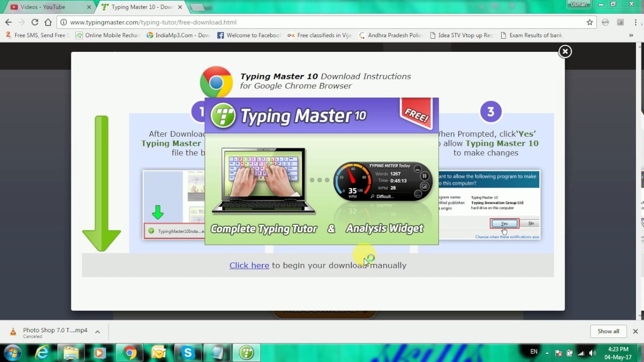Open the Chrome three-dot menu
This screenshot has height=362, width=644.
635,22
